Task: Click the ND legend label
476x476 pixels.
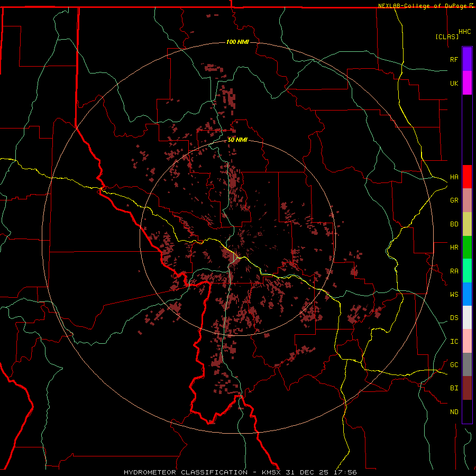Action: 454,412
